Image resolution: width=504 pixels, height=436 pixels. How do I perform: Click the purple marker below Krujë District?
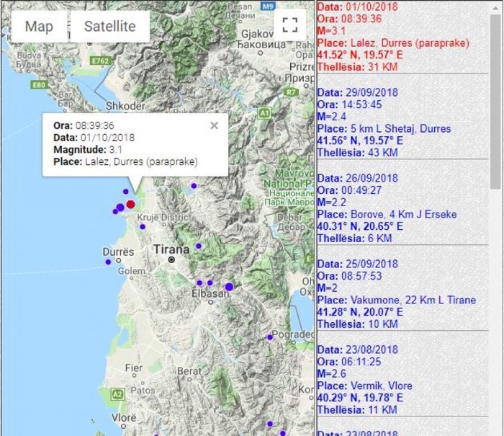143,227
